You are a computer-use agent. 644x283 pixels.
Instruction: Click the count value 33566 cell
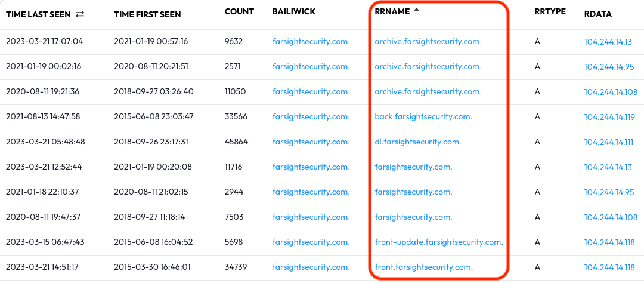[236, 117]
